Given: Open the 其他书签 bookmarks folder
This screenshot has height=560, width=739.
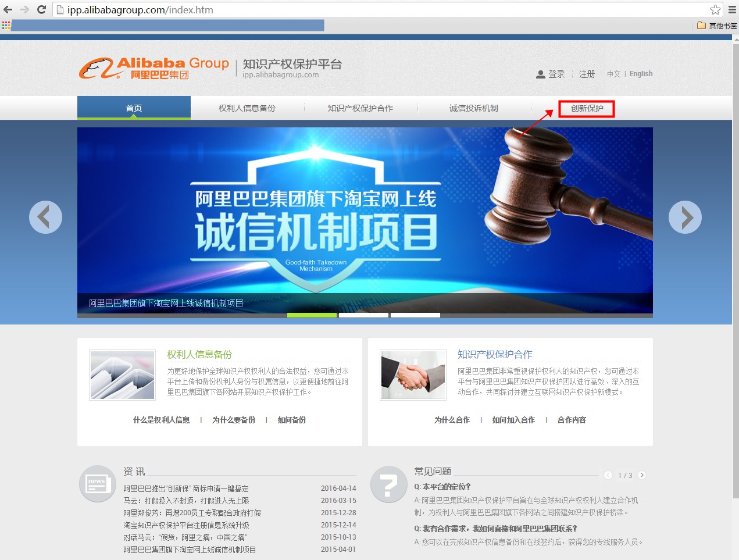Looking at the screenshot, I should 717,25.
